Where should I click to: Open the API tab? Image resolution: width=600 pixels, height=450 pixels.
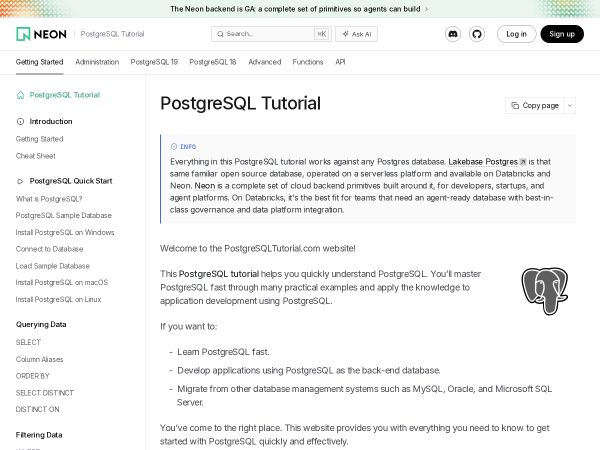[x=340, y=62]
